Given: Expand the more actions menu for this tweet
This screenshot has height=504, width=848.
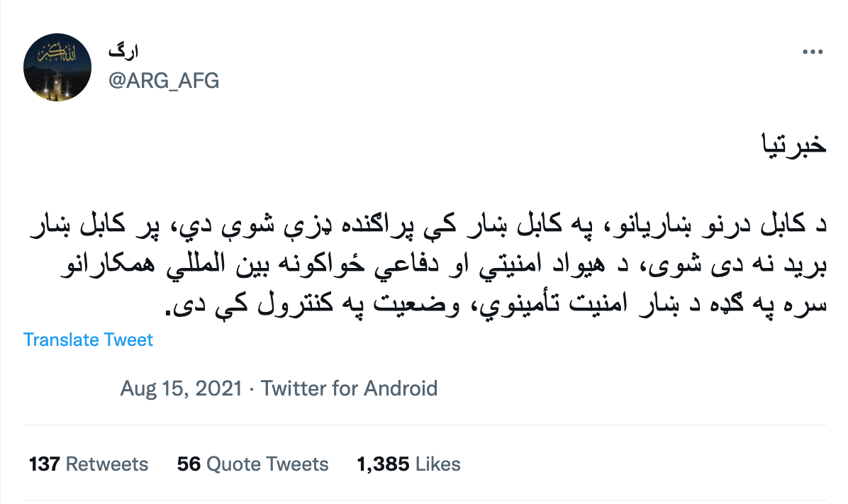Looking at the screenshot, I should click(813, 51).
